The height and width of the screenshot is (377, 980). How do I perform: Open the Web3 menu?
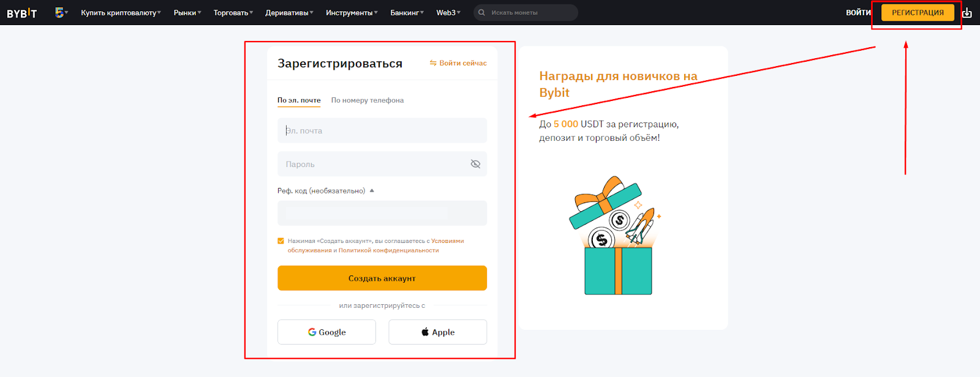[x=448, y=13]
